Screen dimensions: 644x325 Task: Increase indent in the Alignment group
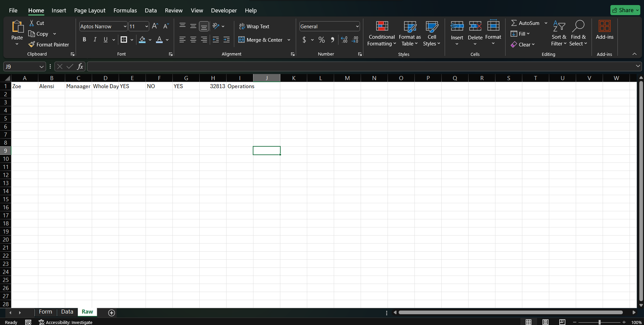tap(227, 40)
